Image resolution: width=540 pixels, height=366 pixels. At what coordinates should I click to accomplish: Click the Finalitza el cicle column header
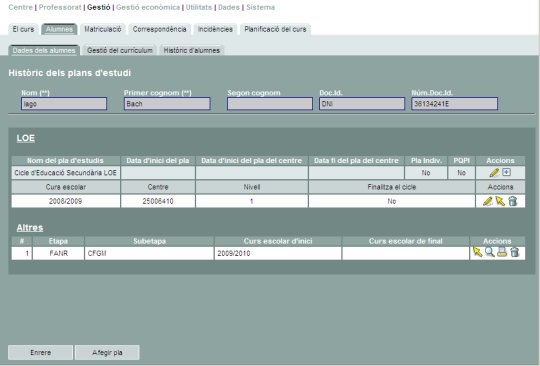point(392,187)
